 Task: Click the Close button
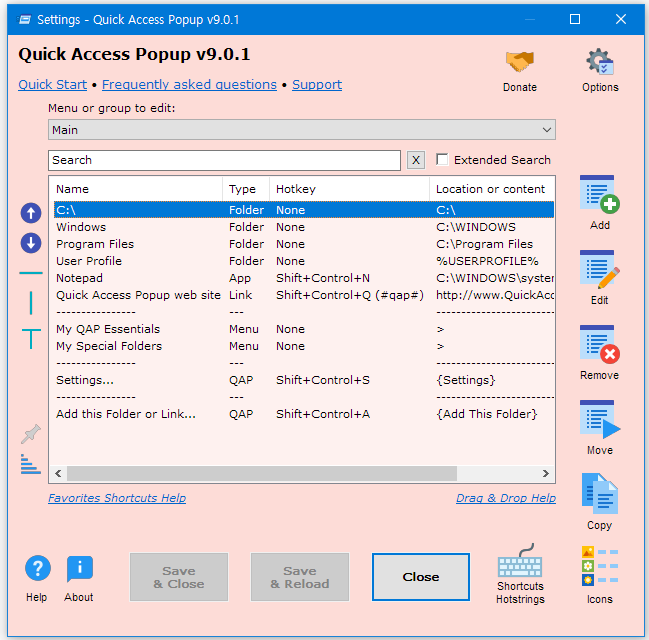pyautogui.click(x=421, y=577)
